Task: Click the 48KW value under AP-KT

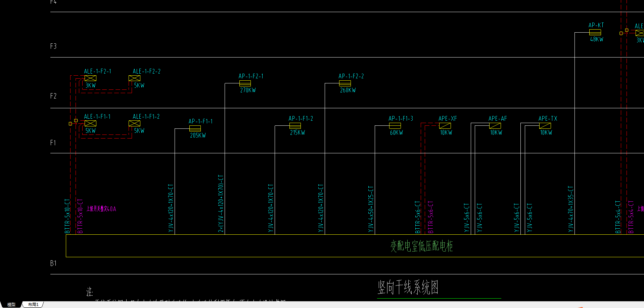Action: point(597,39)
